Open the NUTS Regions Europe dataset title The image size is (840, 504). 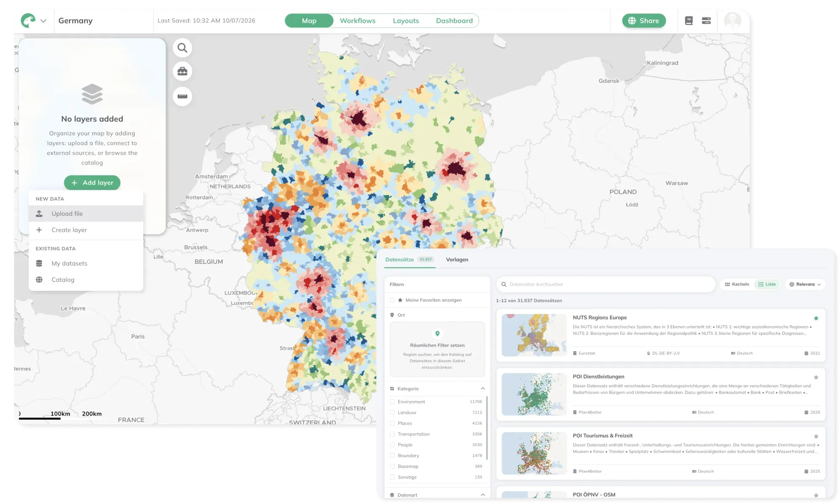coord(600,318)
